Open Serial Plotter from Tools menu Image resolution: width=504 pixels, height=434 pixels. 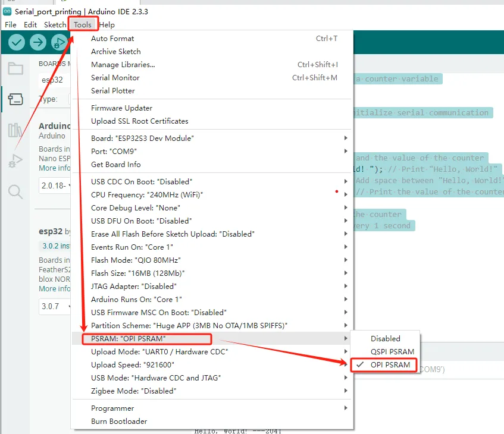(212, 91)
